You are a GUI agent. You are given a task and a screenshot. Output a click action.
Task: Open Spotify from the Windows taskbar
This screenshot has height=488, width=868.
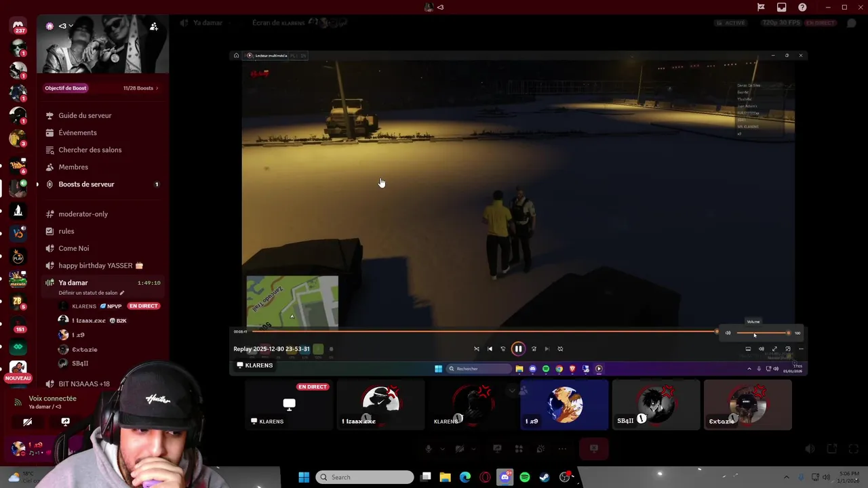(x=525, y=477)
